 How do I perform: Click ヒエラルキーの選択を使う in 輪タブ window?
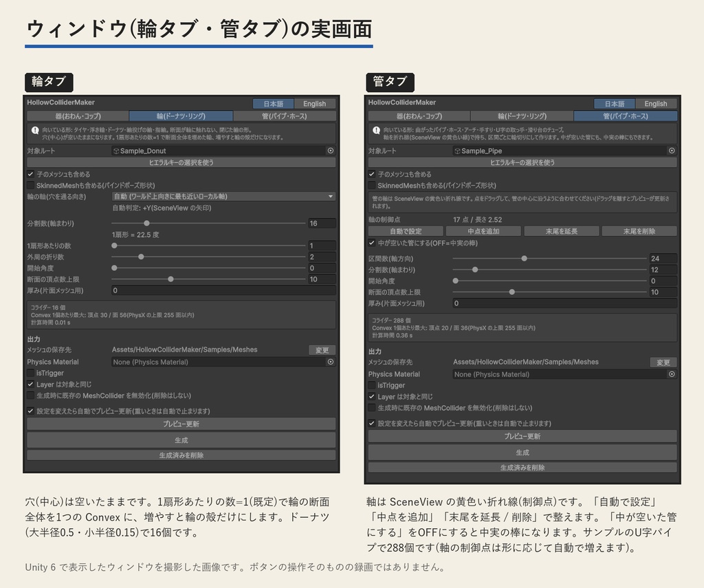click(181, 162)
